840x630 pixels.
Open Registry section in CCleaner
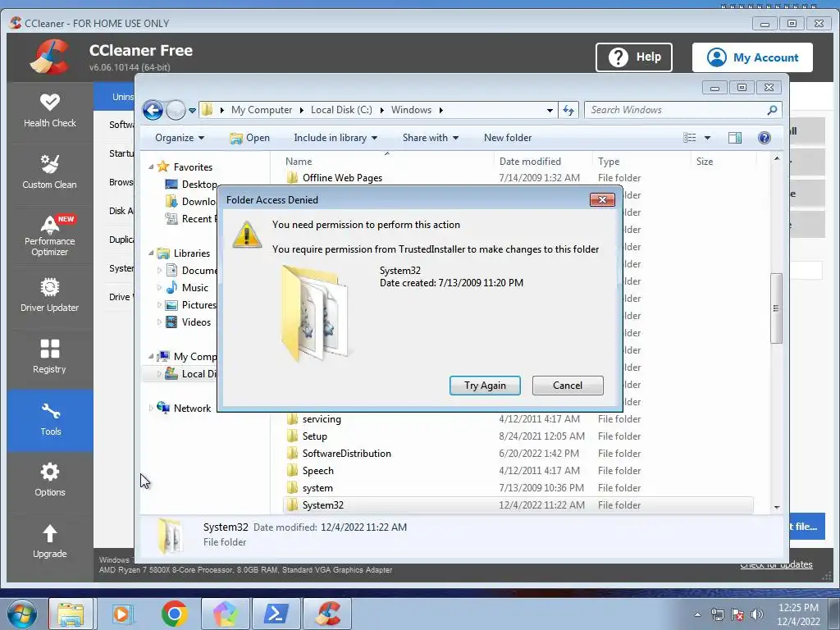(50, 358)
